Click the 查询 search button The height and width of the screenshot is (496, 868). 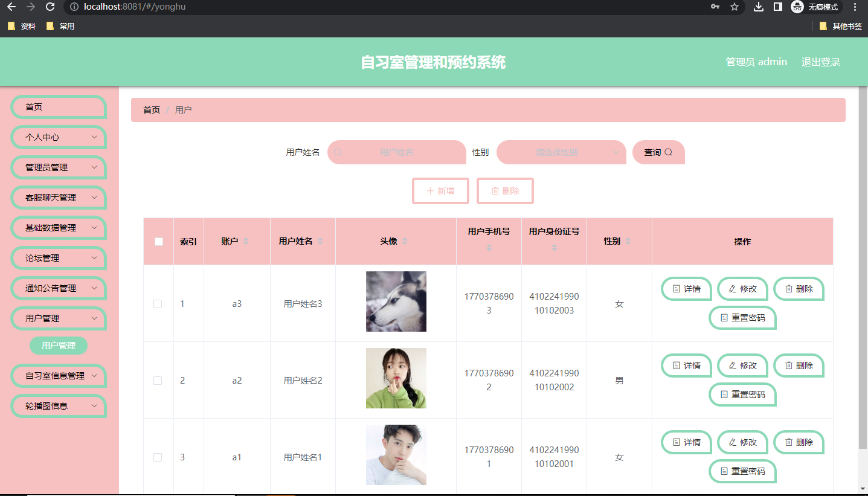pos(658,152)
